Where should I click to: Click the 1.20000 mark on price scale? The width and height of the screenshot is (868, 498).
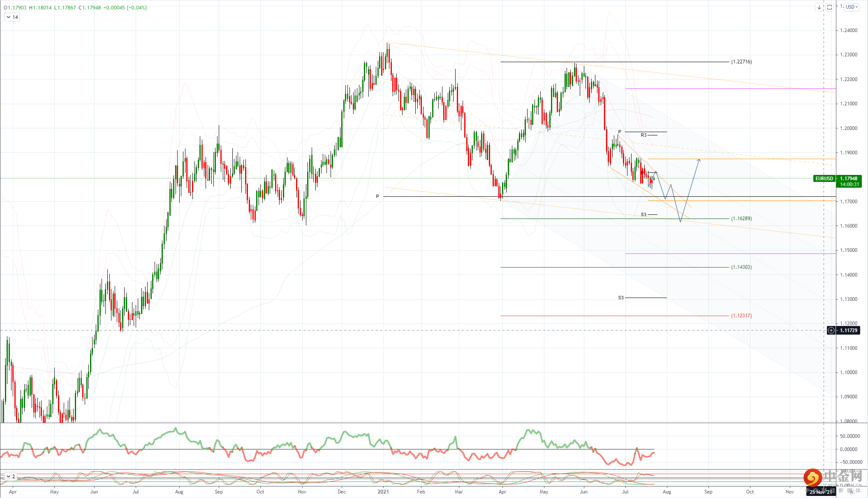[849, 128]
